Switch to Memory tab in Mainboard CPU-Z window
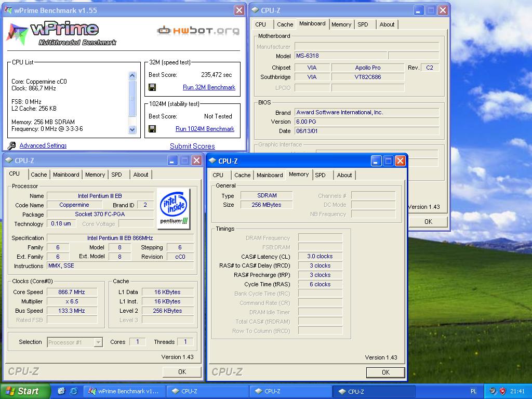The height and width of the screenshot is (399, 532). [341, 24]
